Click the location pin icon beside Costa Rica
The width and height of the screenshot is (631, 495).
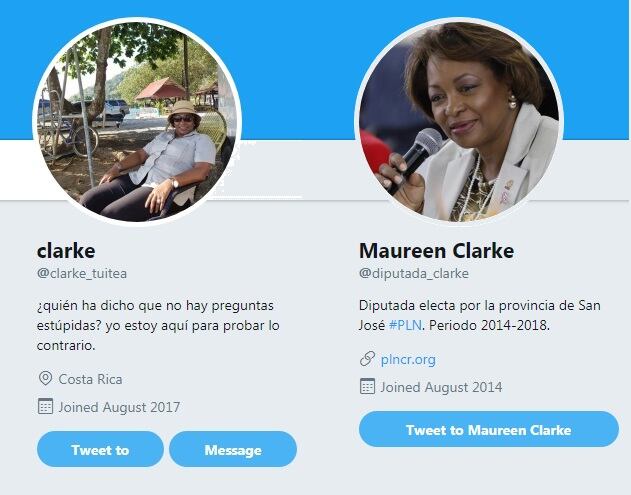coord(45,378)
